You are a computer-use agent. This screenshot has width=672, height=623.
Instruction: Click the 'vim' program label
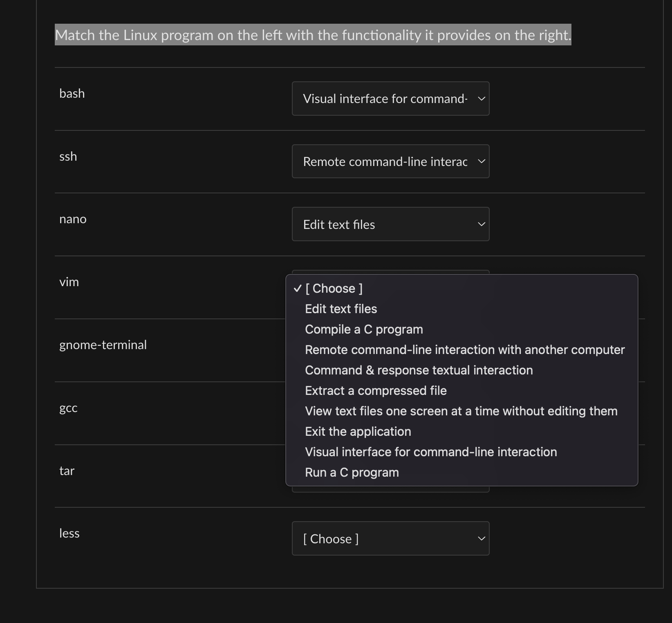[x=69, y=282]
